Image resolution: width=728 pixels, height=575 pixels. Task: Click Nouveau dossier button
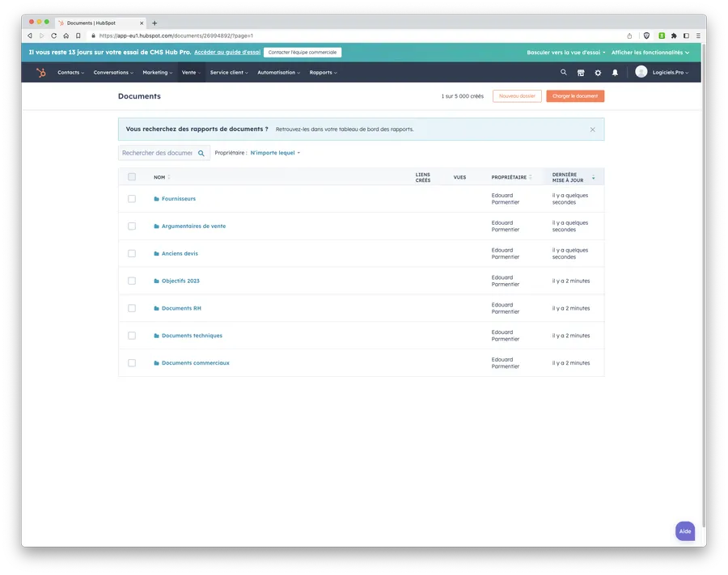[517, 96]
